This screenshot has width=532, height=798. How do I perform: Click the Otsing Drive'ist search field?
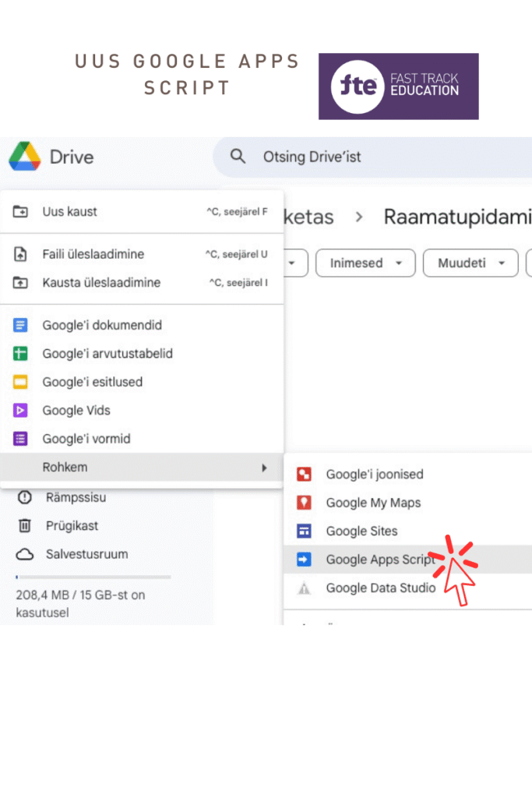[x=374, y=157]
